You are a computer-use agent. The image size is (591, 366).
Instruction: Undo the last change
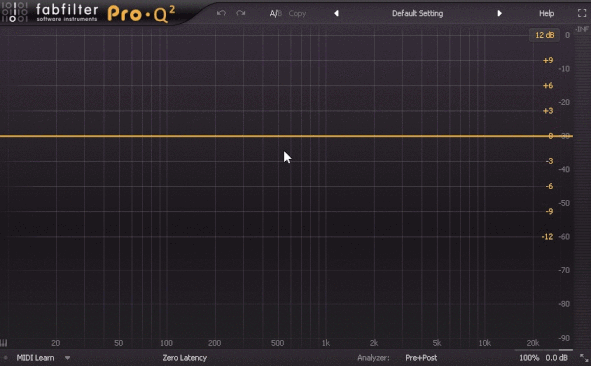click(x=221, y=13)
